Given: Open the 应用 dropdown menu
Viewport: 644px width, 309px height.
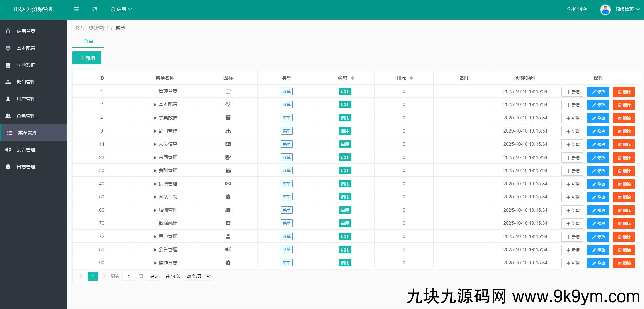Looking at the screenshot, I should [x=121, y=9].
